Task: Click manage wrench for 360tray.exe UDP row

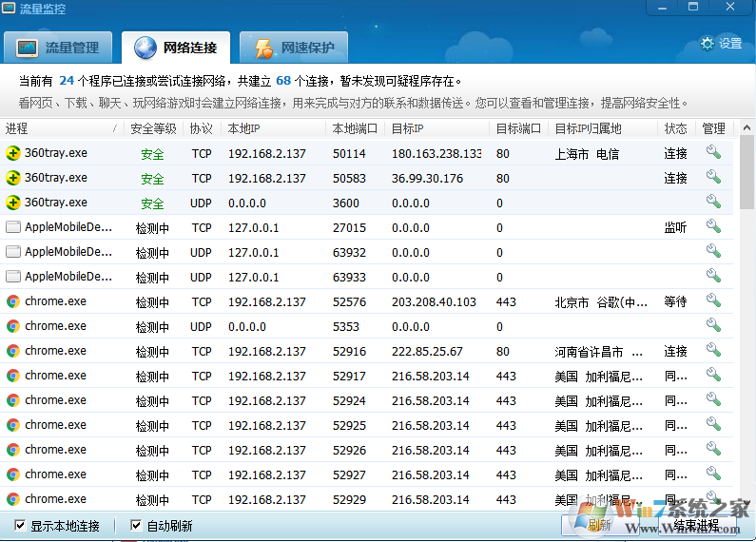Action: pos(713,202)
